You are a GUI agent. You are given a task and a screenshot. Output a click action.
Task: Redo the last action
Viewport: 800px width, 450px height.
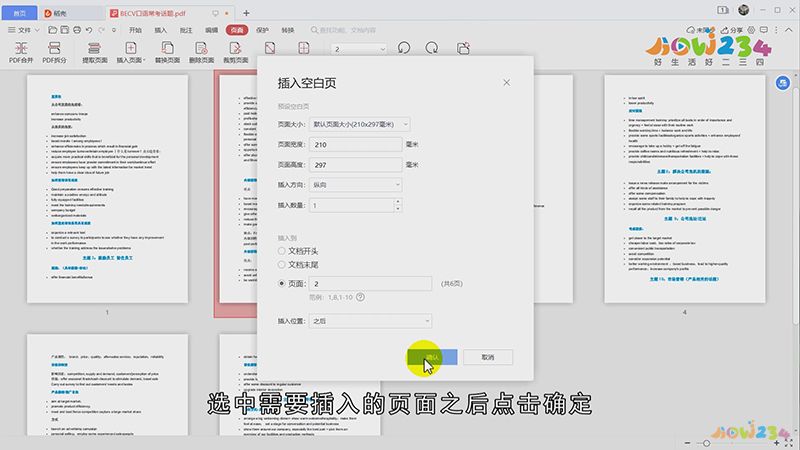click(x=102, y=30)
